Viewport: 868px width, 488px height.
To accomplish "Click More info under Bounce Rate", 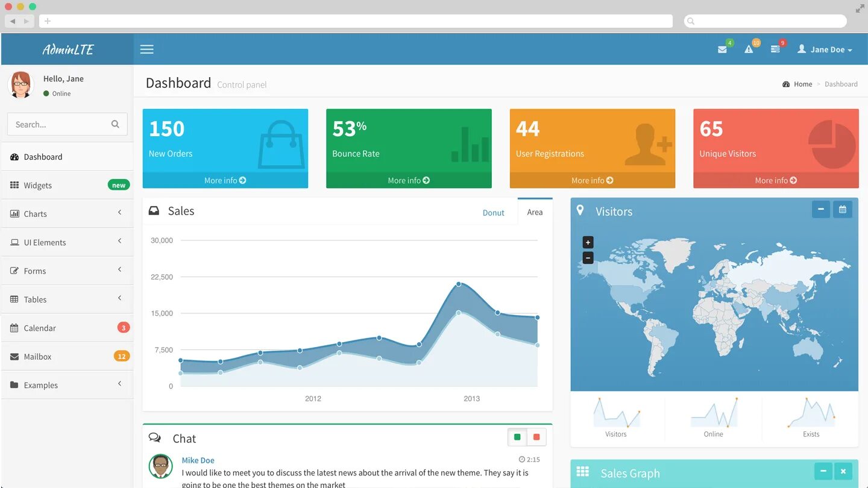I will (x=409, y=180).
